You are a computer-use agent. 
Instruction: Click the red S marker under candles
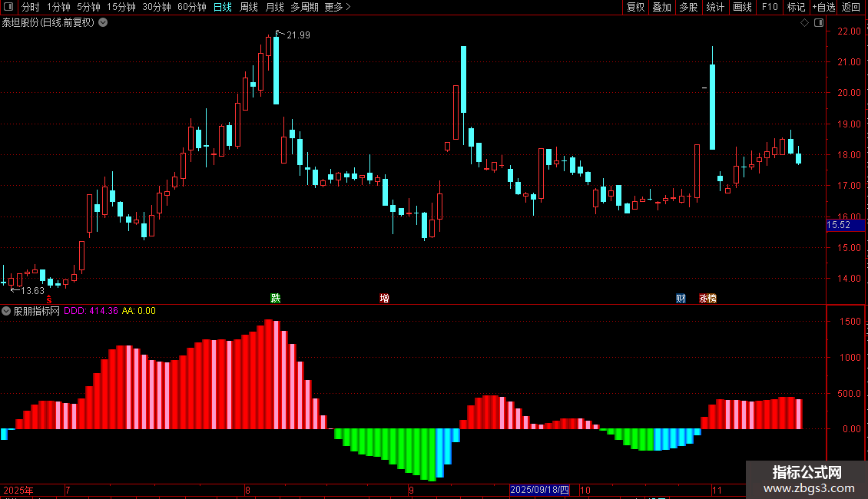(48, 299)
